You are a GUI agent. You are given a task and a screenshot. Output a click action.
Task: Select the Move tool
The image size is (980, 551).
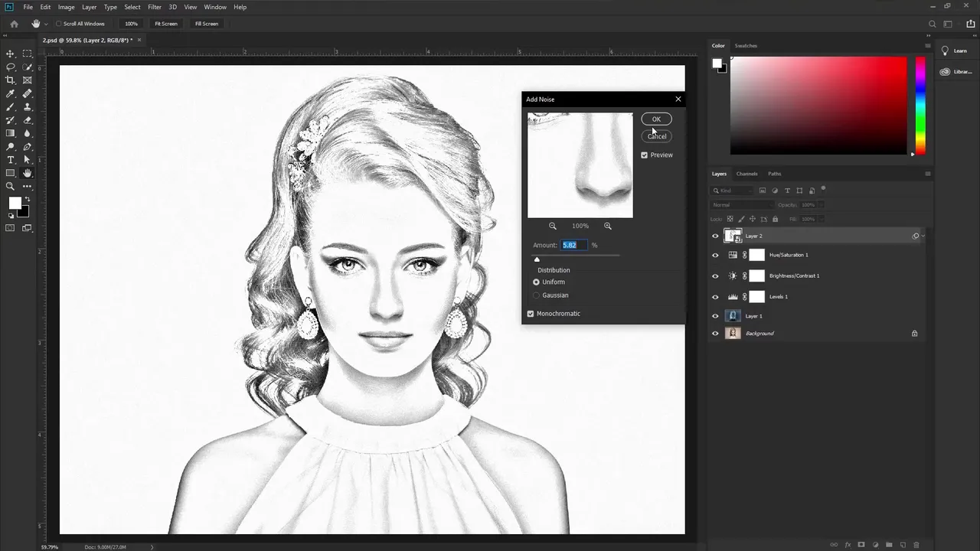[x=10, y=54]
